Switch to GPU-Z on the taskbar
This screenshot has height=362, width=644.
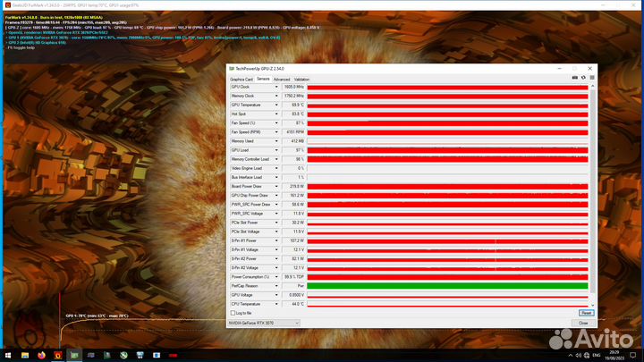74,355
